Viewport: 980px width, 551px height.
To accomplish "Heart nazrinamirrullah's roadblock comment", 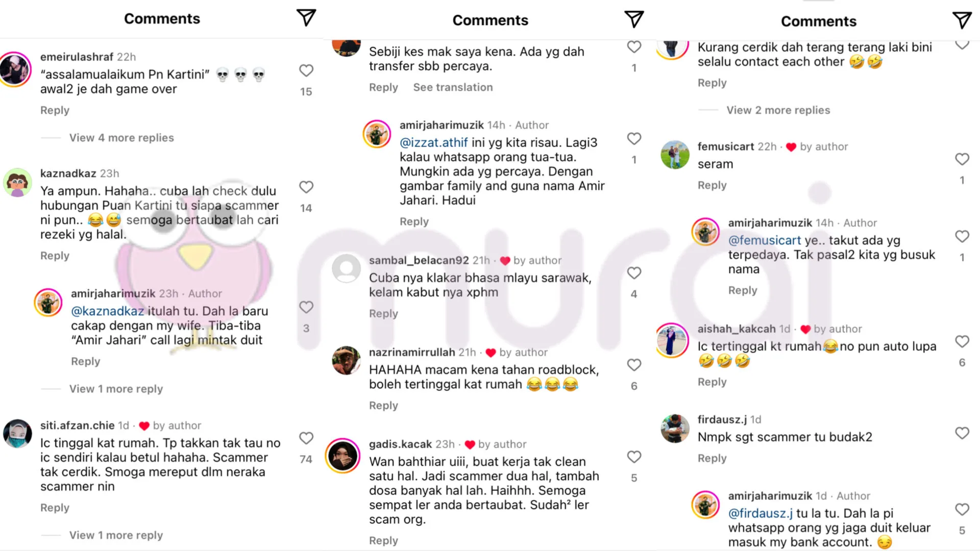I will (634, 365).
